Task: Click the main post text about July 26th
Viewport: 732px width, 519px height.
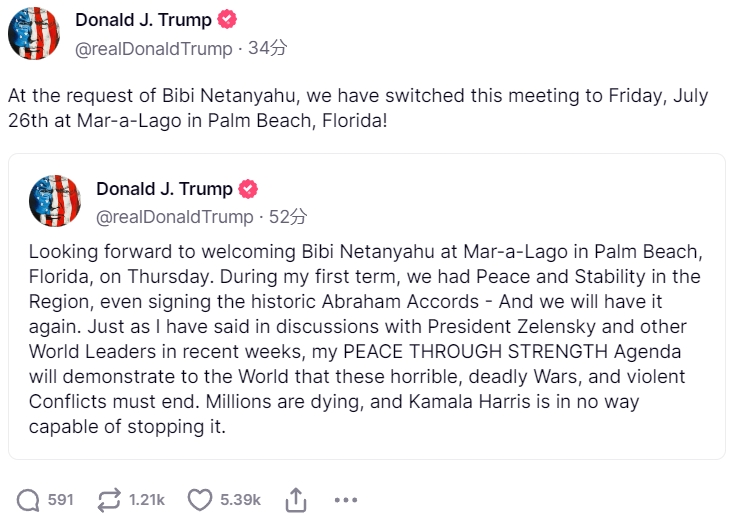Action: pos(357,108)
